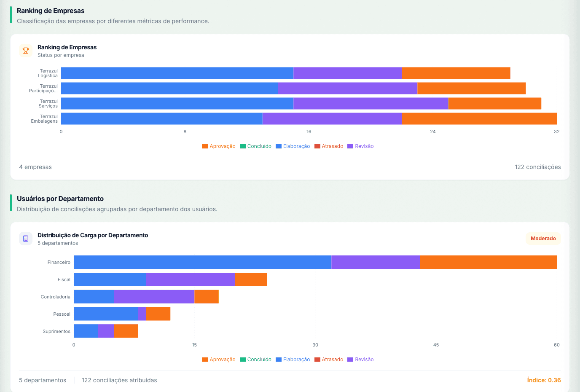Click the Terrazul Logística axis label

click(x=48, y=73)
